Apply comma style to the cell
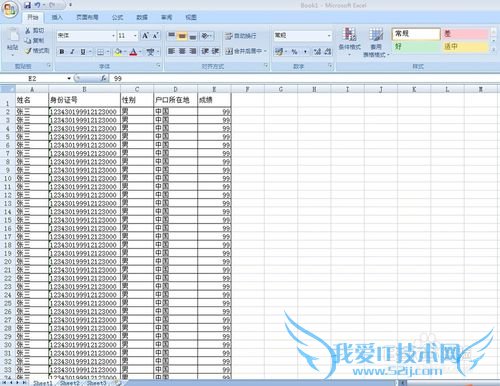 point(305,51)
